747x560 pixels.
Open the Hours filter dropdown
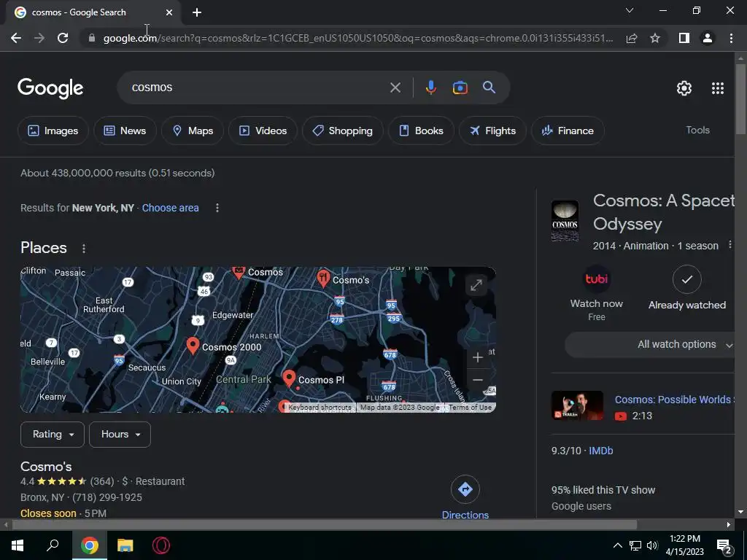pyautogui.click(x=120, y=435)
